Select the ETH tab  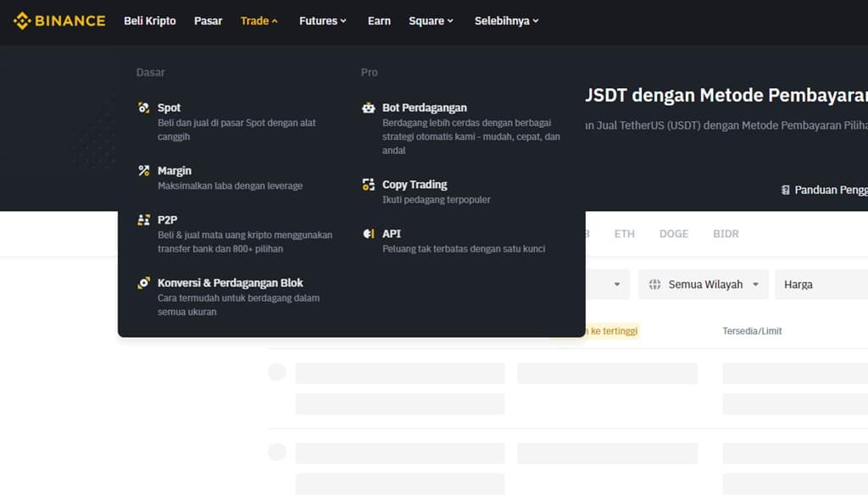coord(625,234)
